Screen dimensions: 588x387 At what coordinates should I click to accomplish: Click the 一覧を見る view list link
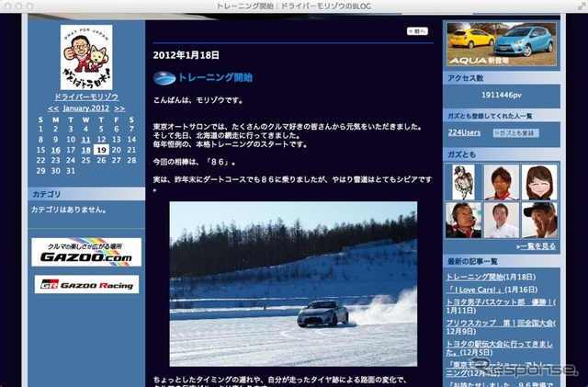pos(537,246)
